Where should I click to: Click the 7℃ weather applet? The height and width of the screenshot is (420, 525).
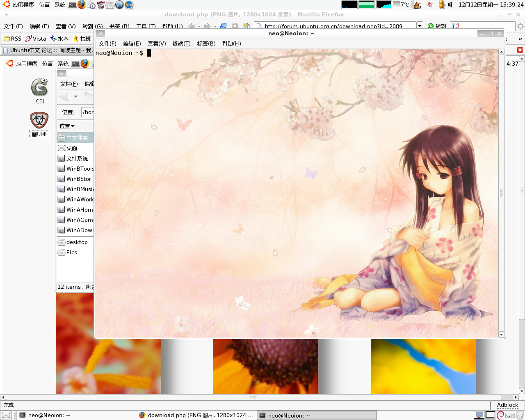(401, 5)
